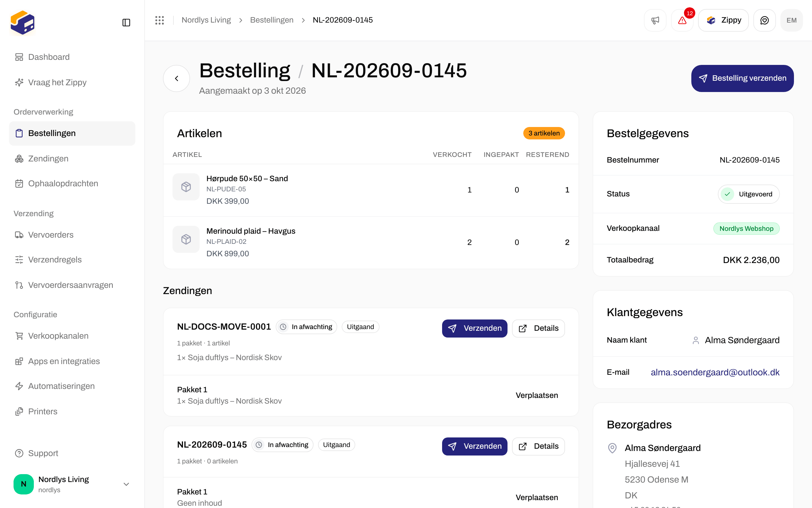This screenshot has width=812, height=508.
Task: Open Verkoopkanalen settings
Action: click(x=72, y=336)
